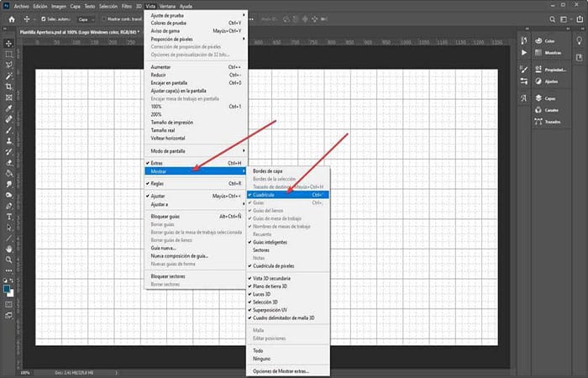
Task: Open the Filtro menu
Action: pos(127,7)
